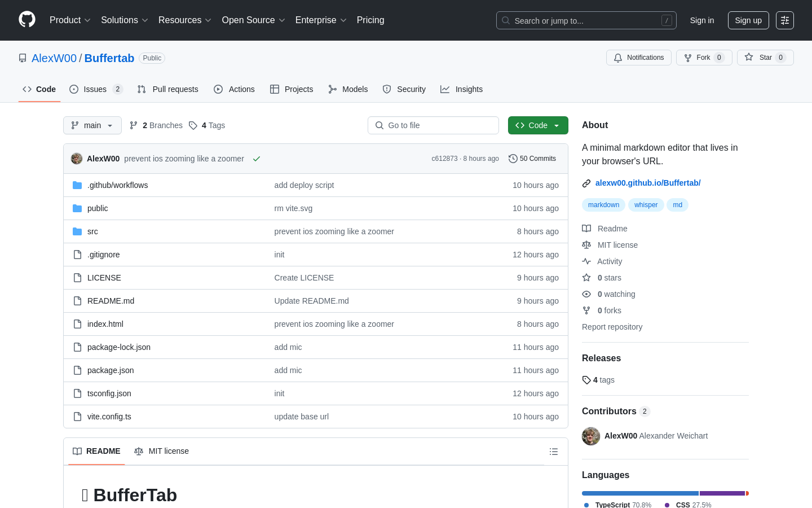Click the Sign up button
This screenshot has width=812, height=508.
coord(748,20)
